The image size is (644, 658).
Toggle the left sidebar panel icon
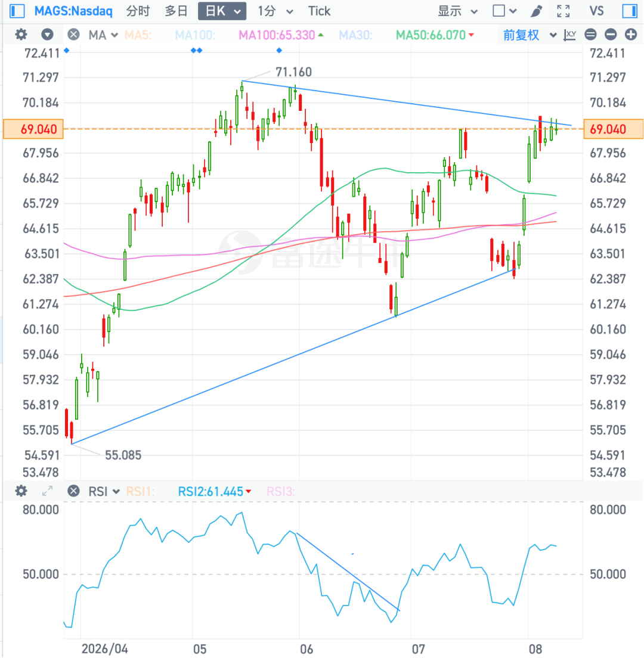(x=17, y=11)
